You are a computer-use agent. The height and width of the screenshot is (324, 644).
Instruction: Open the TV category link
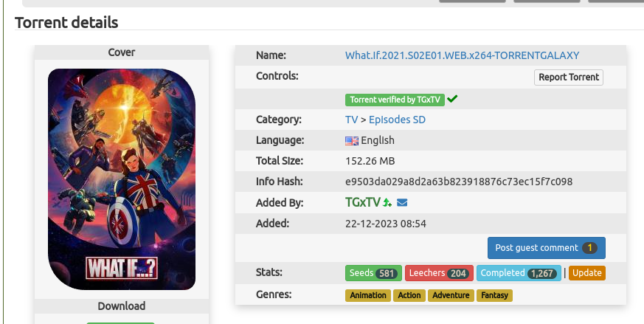click(x=351, y=120)
